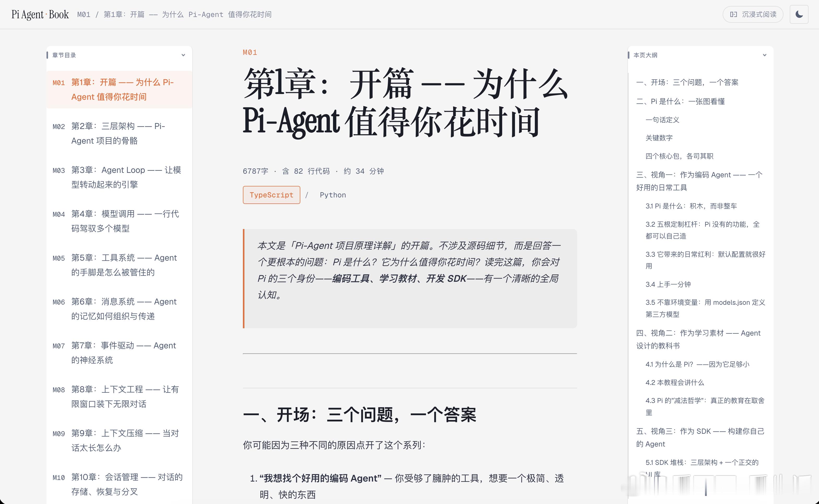Jump to outline 五、视角三：作为 SDK
This screenshot has width=819, height=504.
point(700,437)
